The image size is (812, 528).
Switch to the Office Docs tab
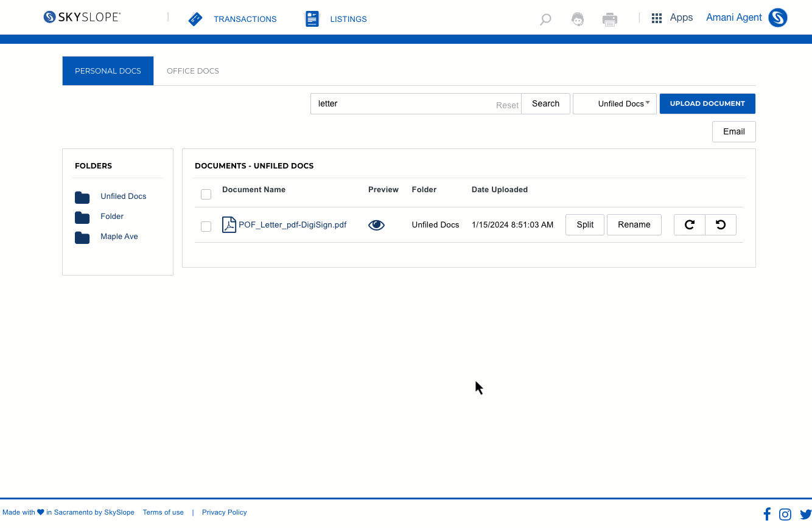click(193, 71)
